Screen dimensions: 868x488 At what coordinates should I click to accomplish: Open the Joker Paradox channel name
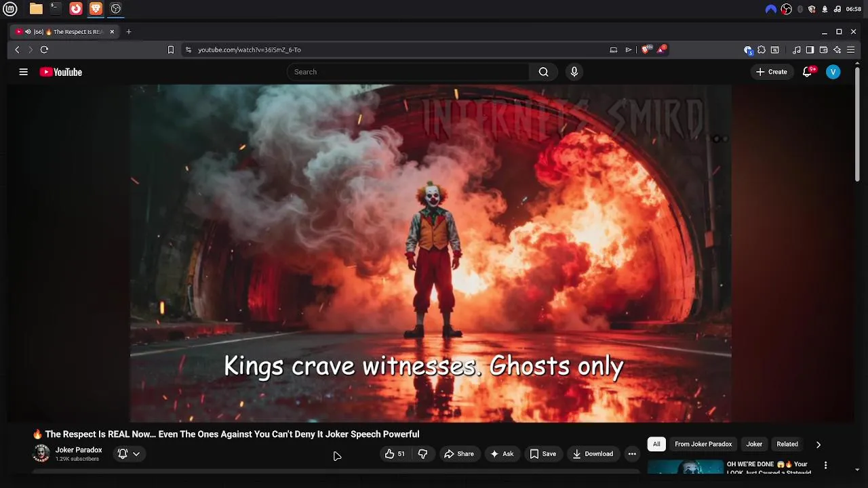(x=79, y=450)
